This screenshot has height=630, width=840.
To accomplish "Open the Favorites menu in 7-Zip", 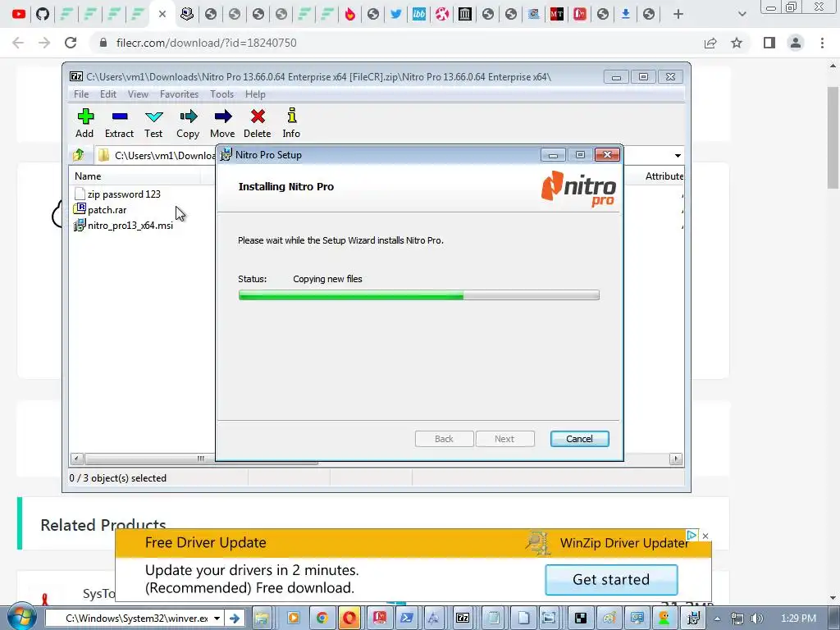I will point(179,94).
